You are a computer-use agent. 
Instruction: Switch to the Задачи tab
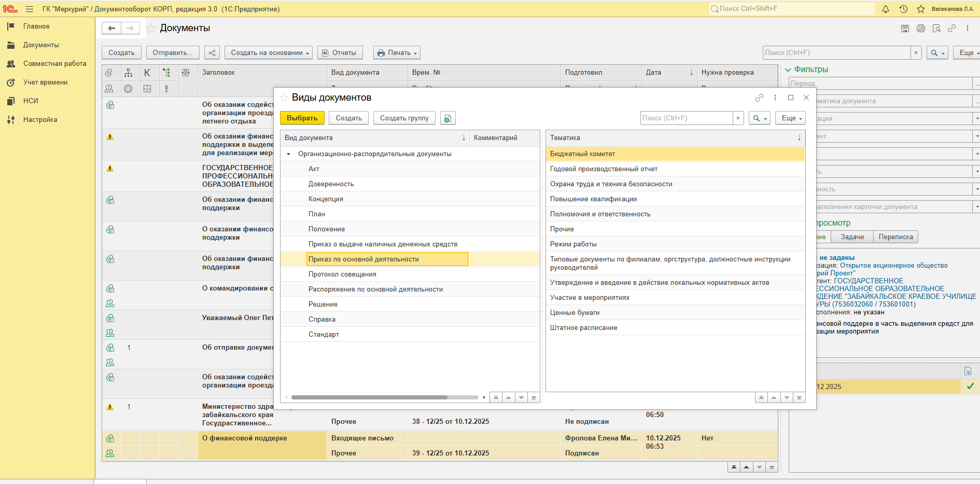pos(852,237)
